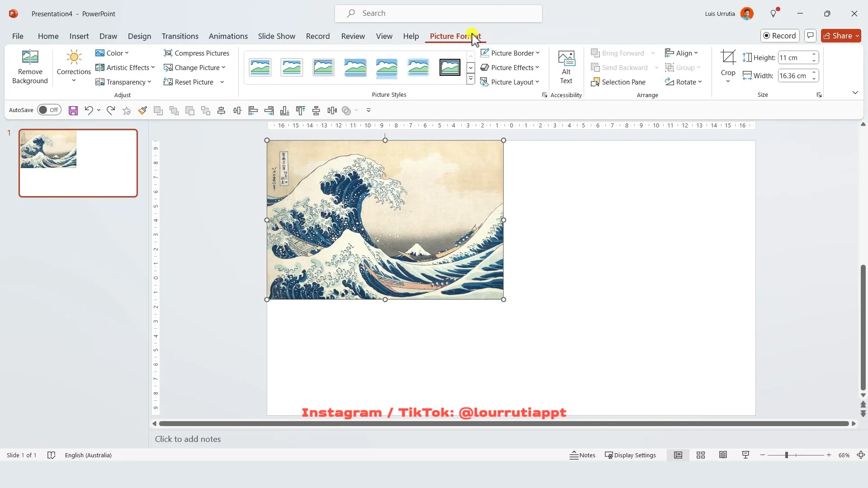Click the zoom in plus button

(829, 455)
